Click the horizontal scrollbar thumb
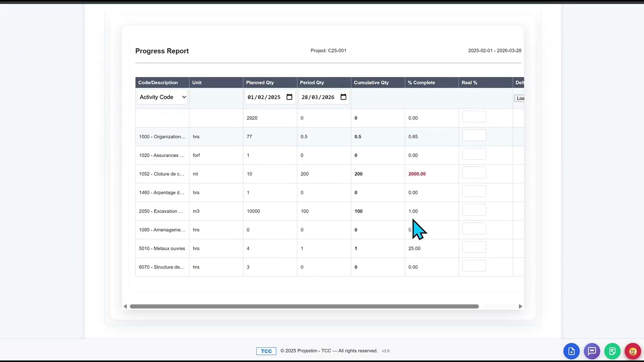 coord(304,306)
